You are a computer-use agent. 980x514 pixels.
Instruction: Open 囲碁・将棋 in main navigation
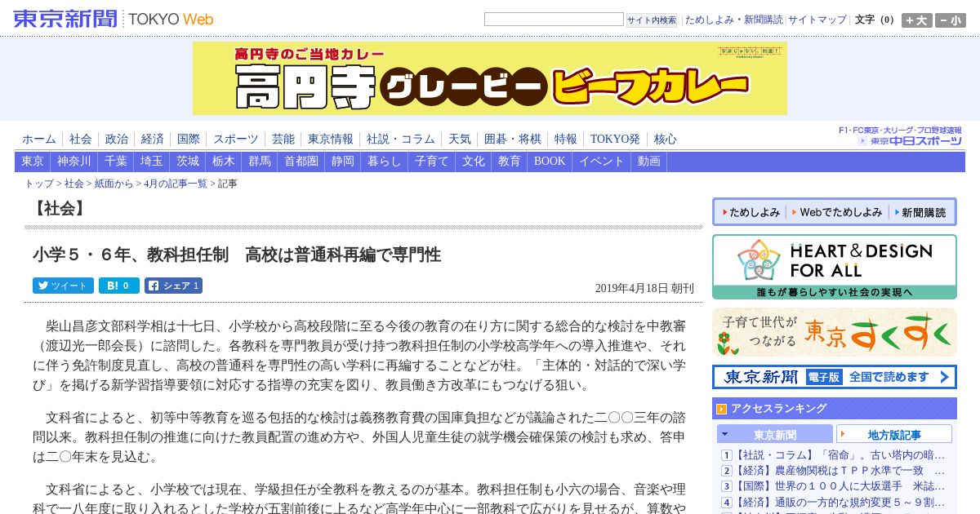[512, 139]
